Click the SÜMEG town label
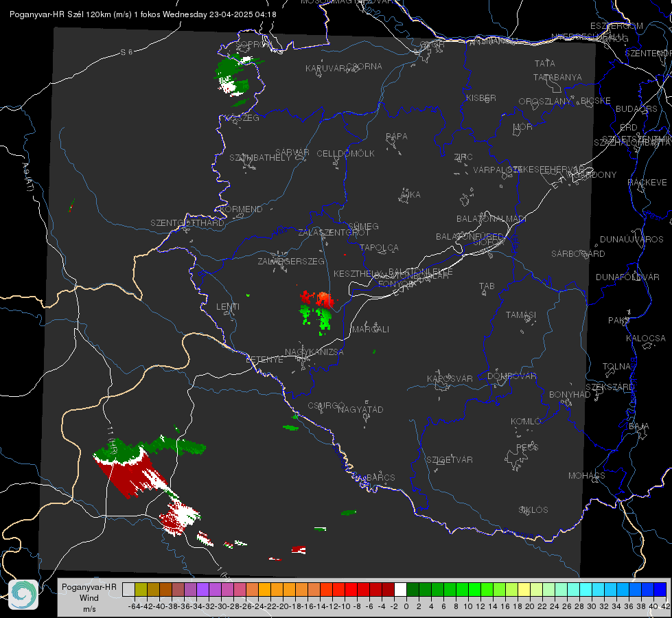 363,226
